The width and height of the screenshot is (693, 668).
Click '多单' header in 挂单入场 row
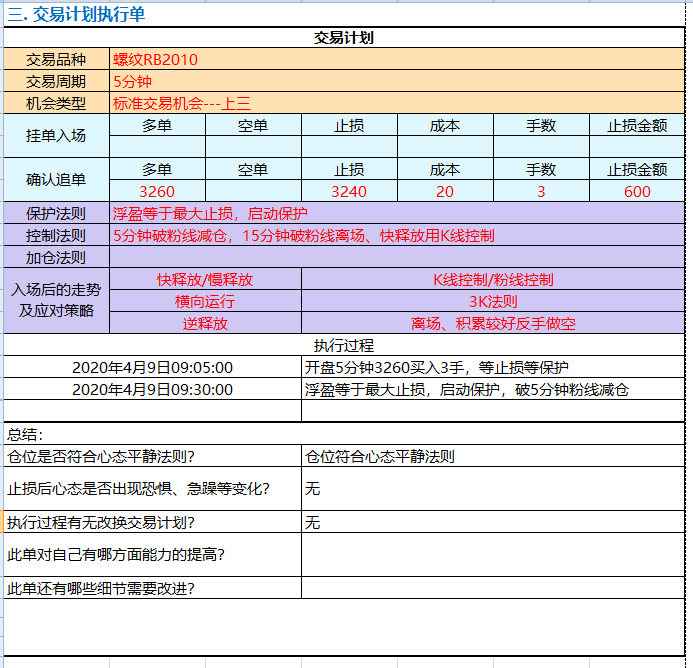pos(157,125)
